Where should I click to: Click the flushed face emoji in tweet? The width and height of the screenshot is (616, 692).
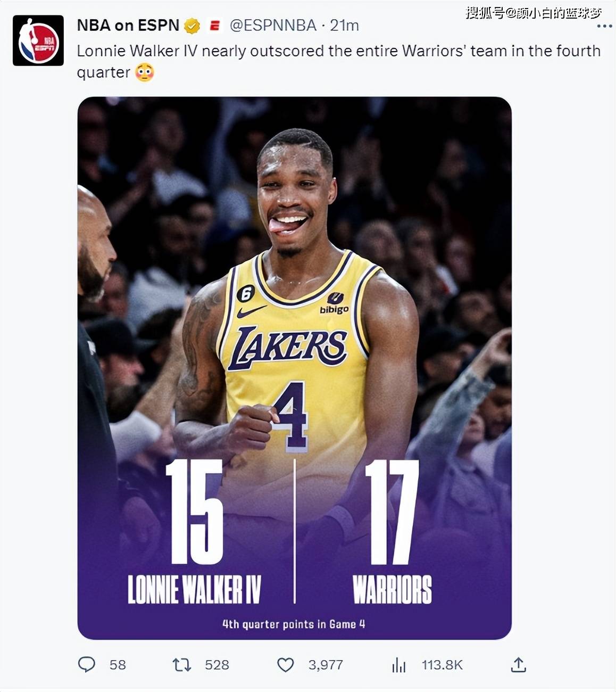[x=145, y=72]
